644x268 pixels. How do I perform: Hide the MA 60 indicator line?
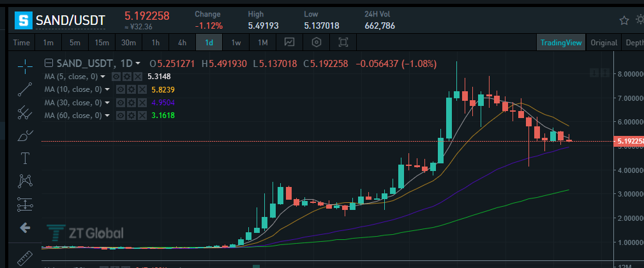121,115
